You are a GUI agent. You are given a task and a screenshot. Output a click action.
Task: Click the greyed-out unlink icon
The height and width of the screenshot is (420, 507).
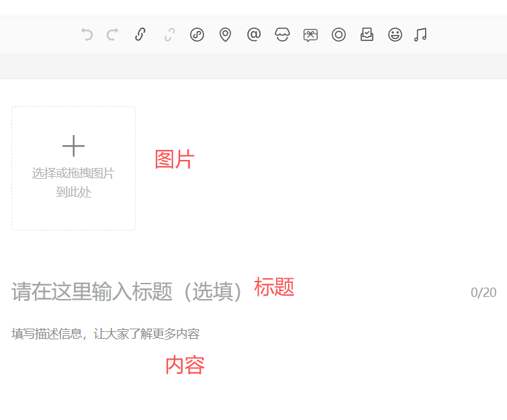[x=170, y=34]
